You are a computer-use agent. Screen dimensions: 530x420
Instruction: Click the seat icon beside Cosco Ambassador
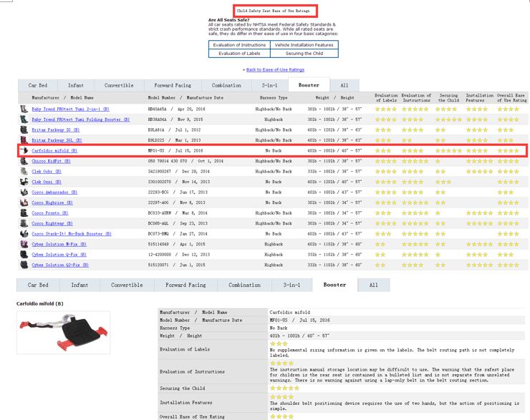[24, 192]
